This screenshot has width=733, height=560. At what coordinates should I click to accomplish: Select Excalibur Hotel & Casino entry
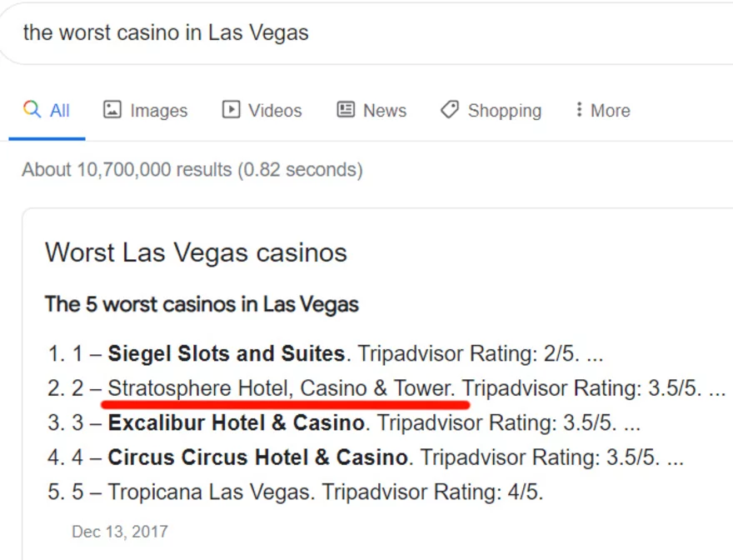[236, 422]
